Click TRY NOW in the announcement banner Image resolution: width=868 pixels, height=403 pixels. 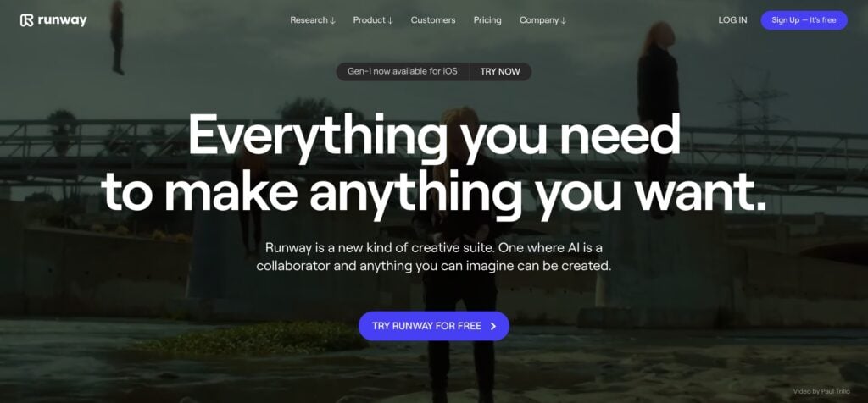tap(500, 71)
